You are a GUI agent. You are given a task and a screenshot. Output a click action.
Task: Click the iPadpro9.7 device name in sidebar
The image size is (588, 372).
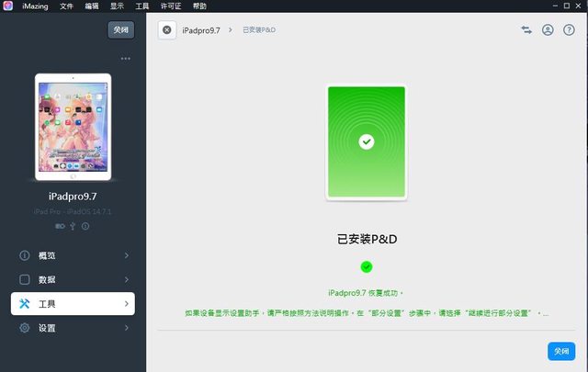tap(73, 197)
